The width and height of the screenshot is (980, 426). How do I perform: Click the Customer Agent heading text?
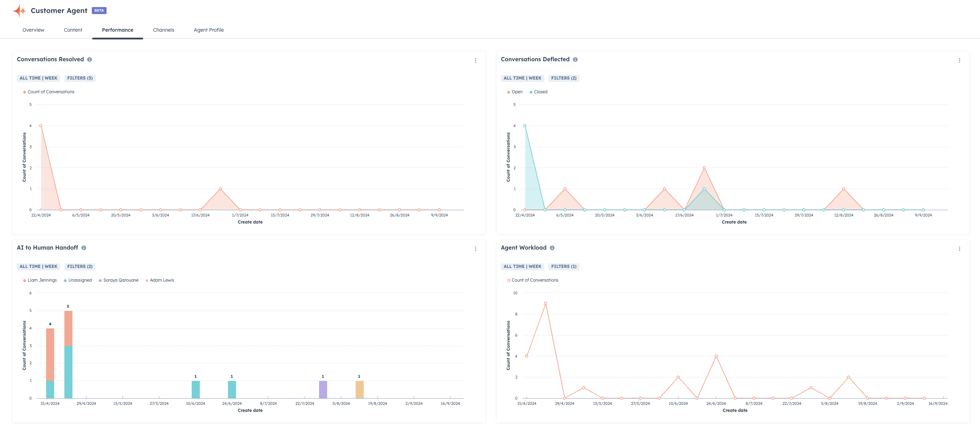pos(59,11)
